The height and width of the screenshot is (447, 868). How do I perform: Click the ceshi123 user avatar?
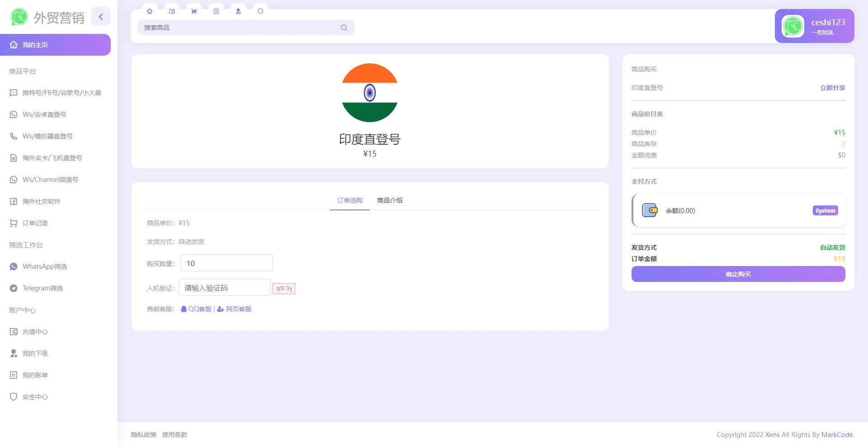click(x=793, y=26)
